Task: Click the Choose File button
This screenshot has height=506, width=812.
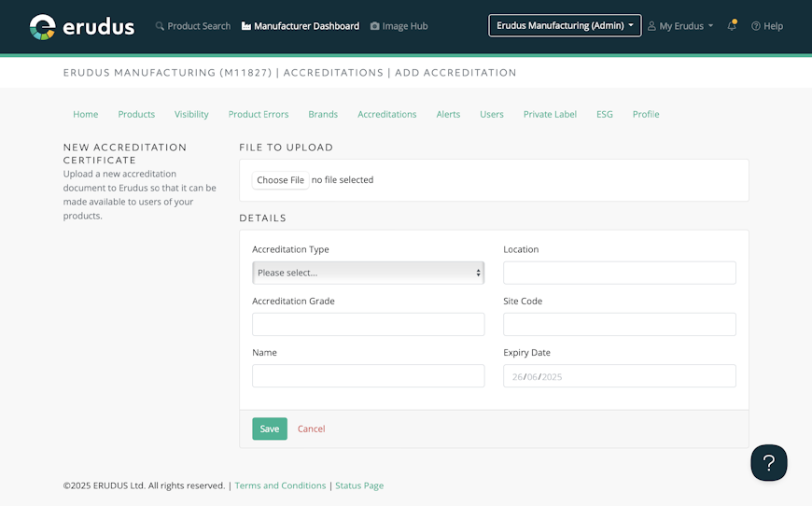Action: (x=280, y=180)
